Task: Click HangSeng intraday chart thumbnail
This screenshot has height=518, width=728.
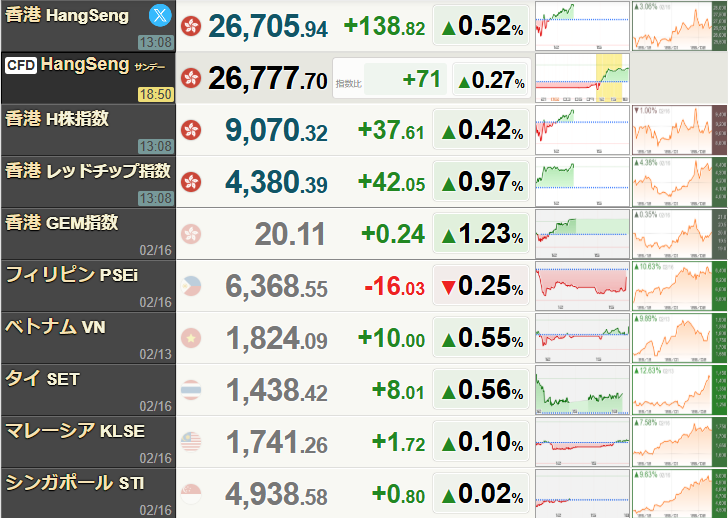Action: (x=582, y=26)
